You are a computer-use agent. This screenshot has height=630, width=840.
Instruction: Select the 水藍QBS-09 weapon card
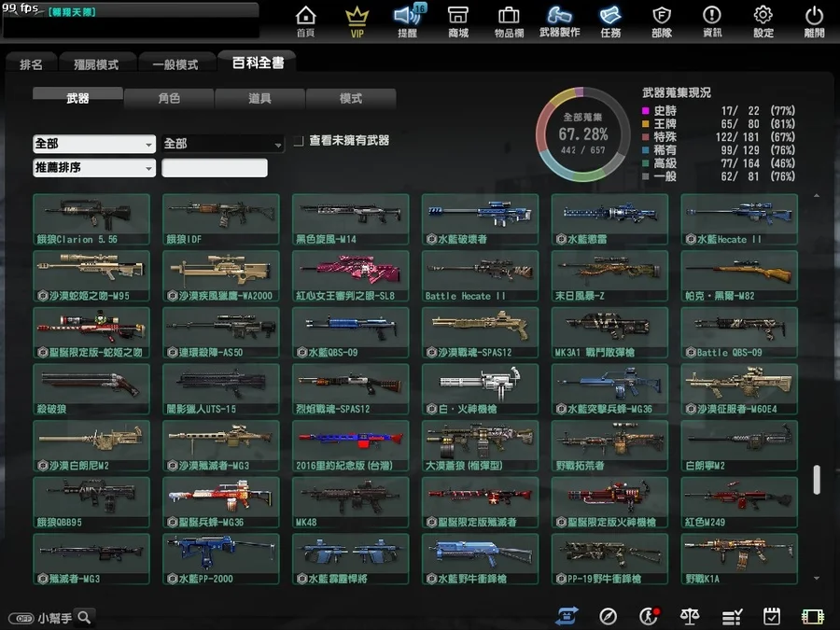[350, 332]
